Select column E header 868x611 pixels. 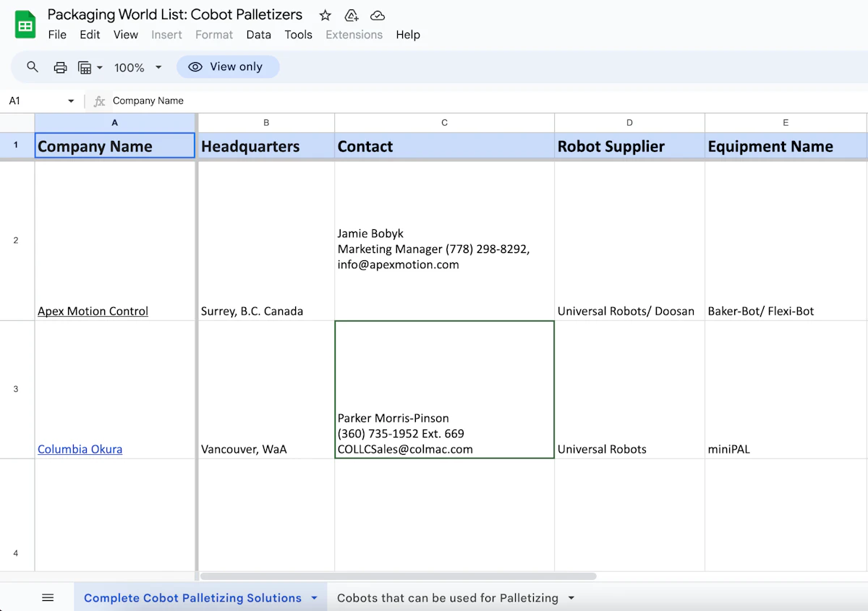[786, 123]
